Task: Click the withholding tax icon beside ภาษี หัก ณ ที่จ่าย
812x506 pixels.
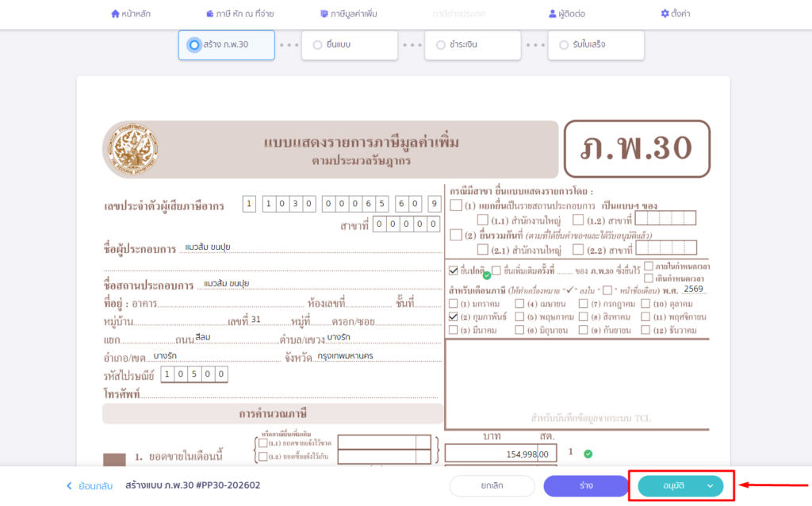Action: point(209,13)
